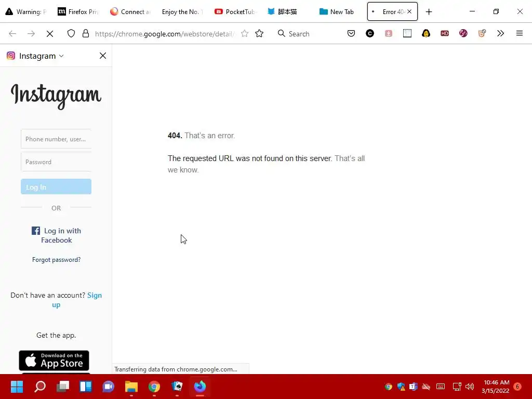The width and height of the screenshot is (532, 399).
Task: Open Windows taskbar search
Action: pyautogui.click(x=40, y=387)
